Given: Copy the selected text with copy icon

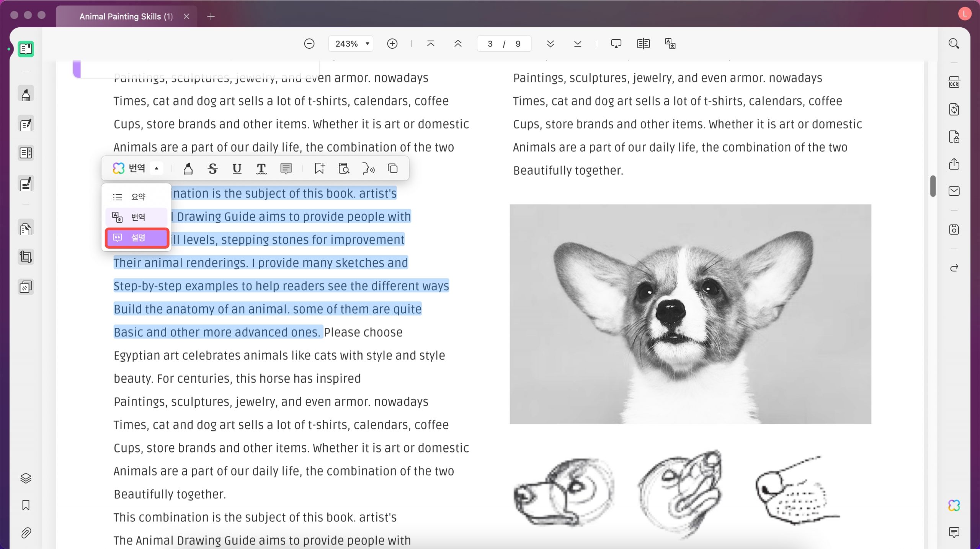Looking at the screenshot, I should click(x=393, y=169).
